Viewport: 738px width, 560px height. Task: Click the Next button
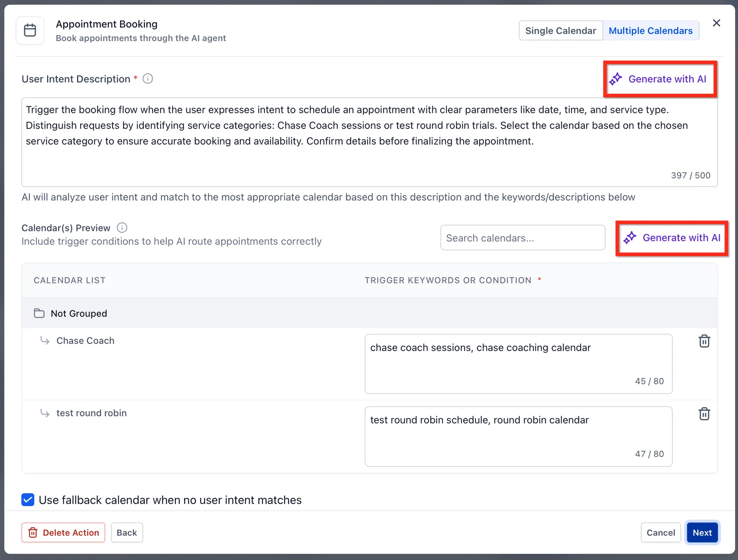[702, 532]
